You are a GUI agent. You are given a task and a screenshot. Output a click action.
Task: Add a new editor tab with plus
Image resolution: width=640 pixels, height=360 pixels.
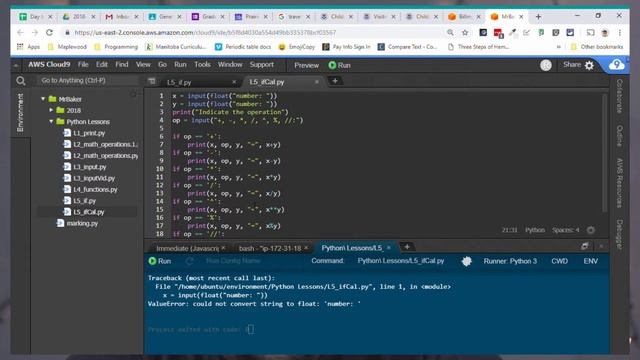335,81
